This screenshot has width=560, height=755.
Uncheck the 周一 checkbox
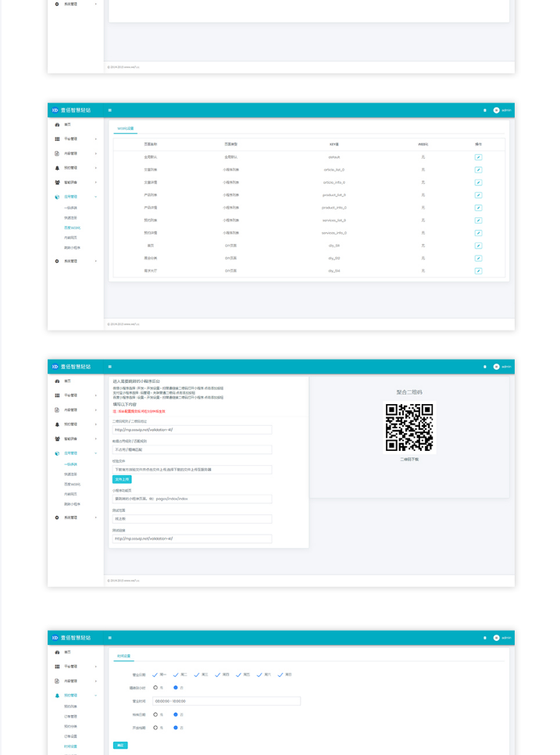155,674
